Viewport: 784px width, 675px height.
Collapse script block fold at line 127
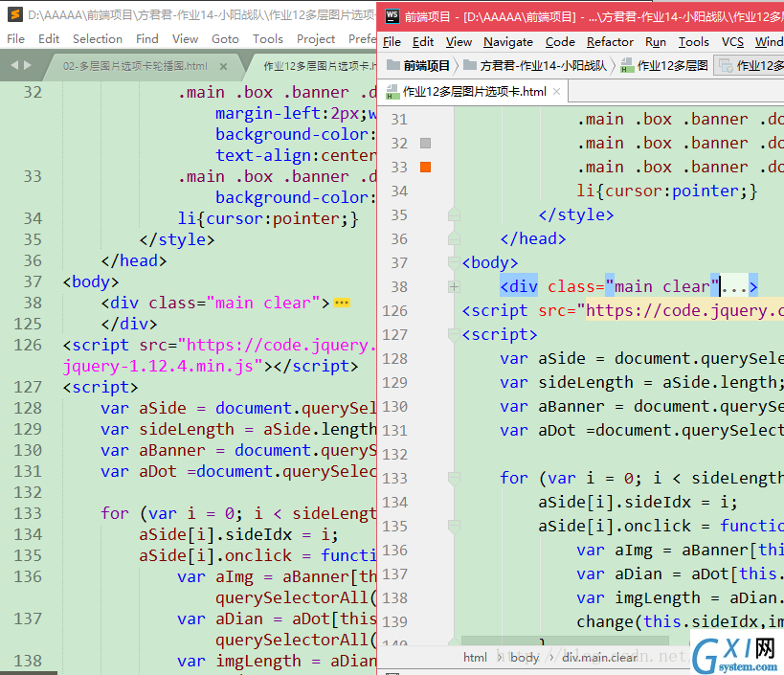tap(454, 334)
